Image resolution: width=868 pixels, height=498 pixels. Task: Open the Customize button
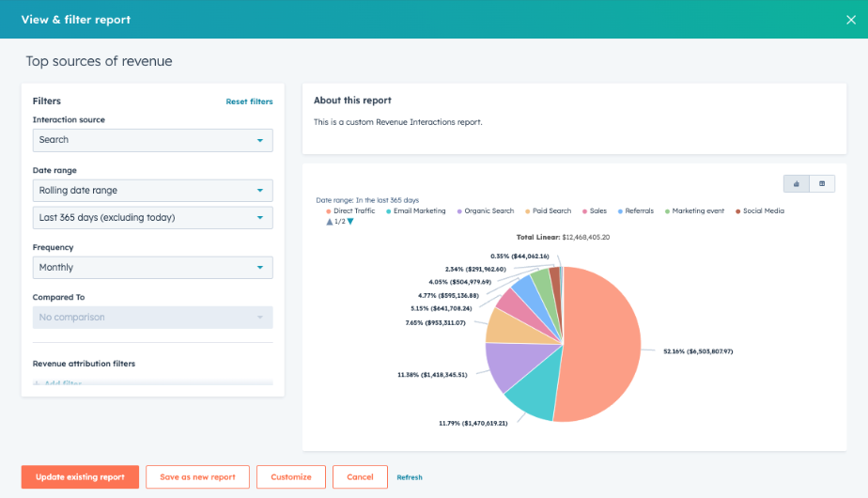pos(291,477)
